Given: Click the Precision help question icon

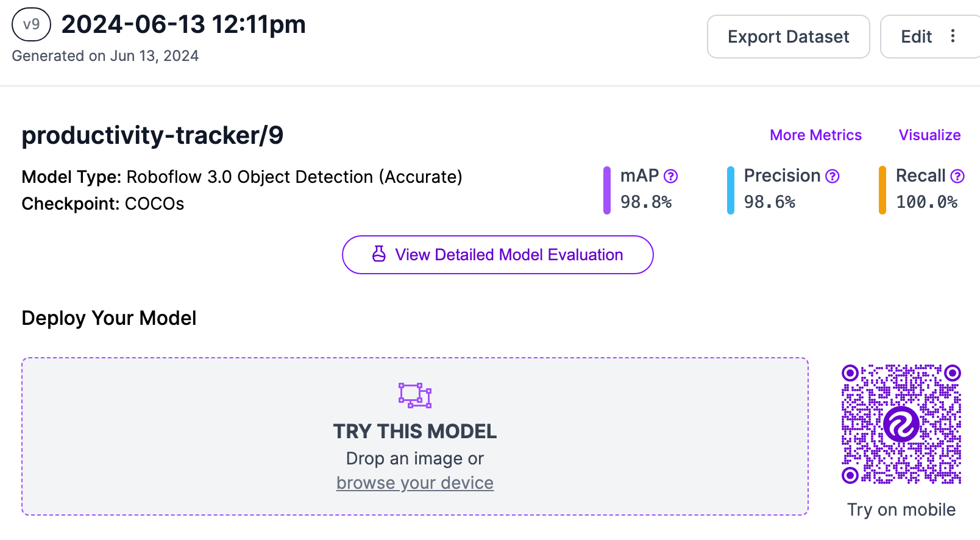Looking at the screenshot, I should click(832, 176).
